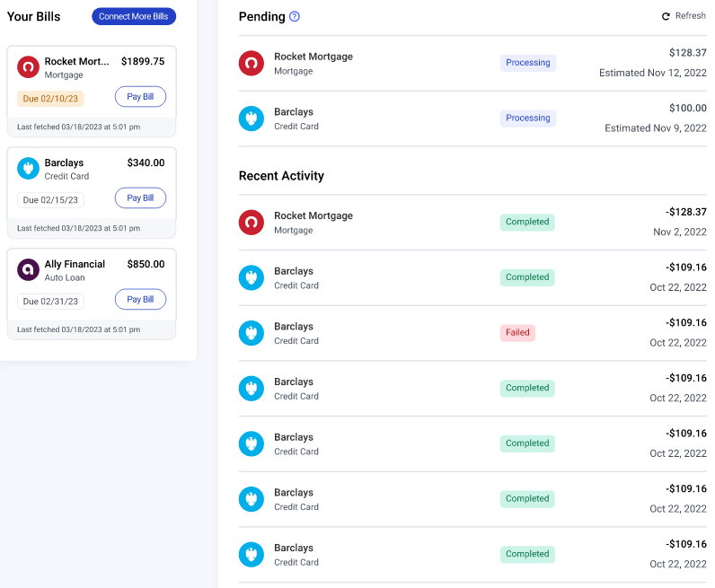715x588 pixels.
Task: Click Last fetched text in Barclays bill card
Action: click(x=78, y=228)
